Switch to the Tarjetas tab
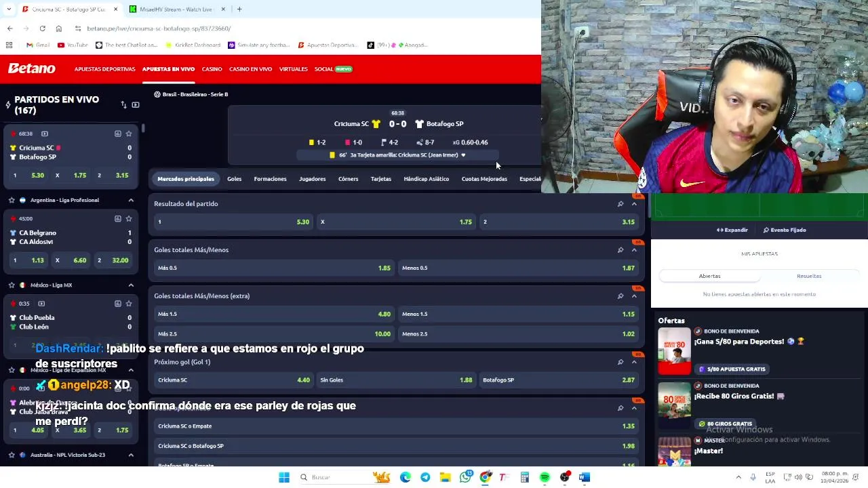Image resolution: width=868 pixels, height=488 pixels. click(x=380, y=179)
